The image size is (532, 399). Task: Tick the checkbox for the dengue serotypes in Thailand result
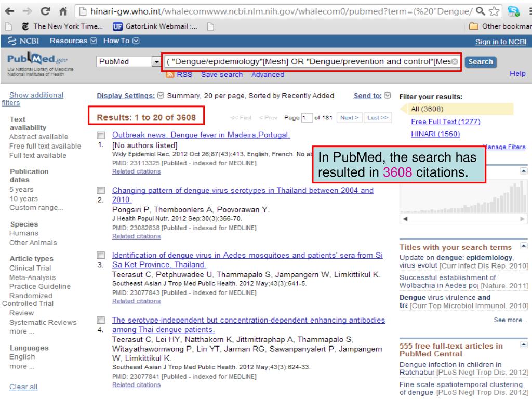(101, 190)
